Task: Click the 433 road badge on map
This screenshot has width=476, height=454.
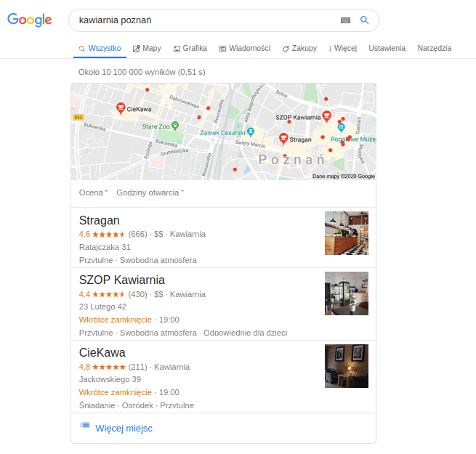Action: 78,118
